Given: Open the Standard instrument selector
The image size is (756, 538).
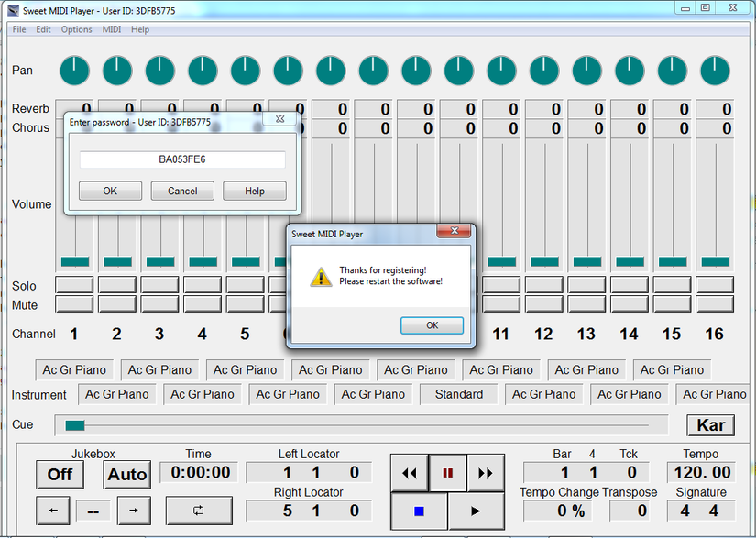Looking at the screenshot, I should tap(458, 394).
